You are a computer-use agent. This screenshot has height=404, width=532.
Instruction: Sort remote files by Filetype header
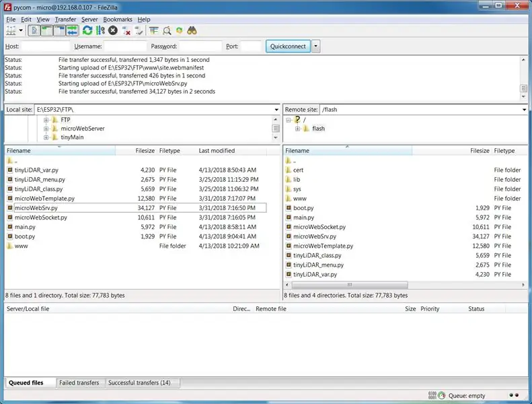[x=510, y=151]
